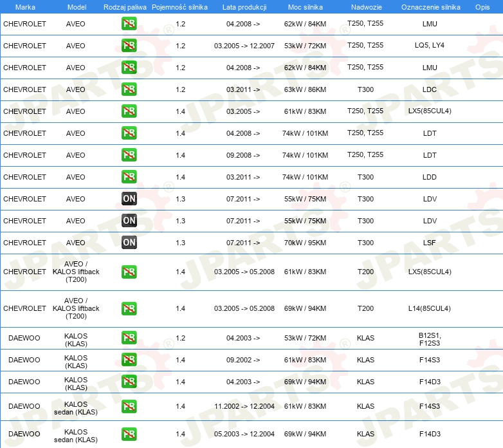
Task: Click the Rodzaj paliwa column header
Action: coord(124,6)
